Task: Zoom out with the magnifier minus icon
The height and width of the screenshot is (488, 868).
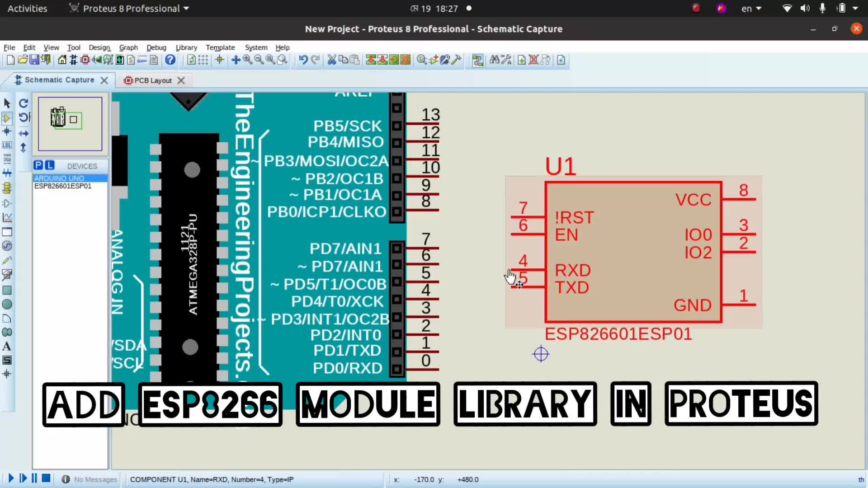Action: [x=259, y=60]
